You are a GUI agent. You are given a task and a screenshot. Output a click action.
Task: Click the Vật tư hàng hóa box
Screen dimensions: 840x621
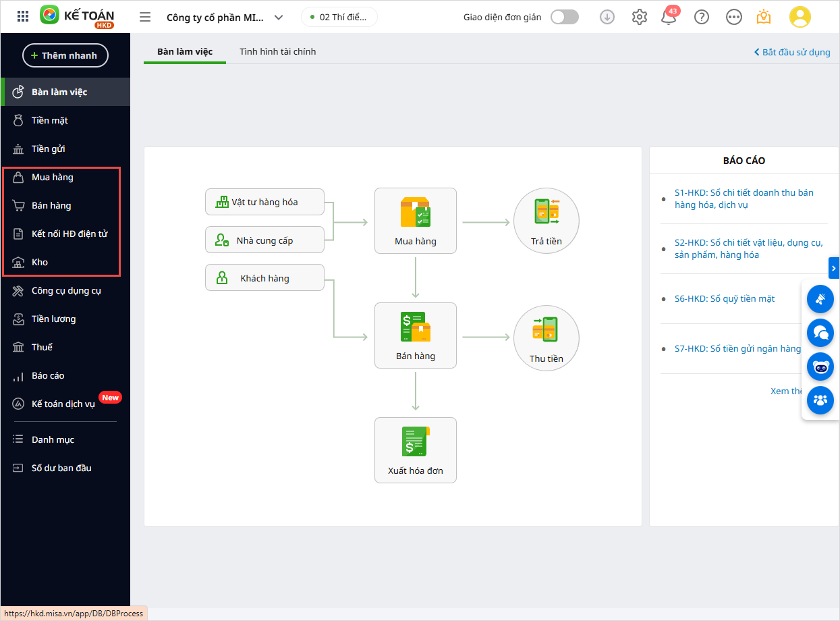[264, 202]
